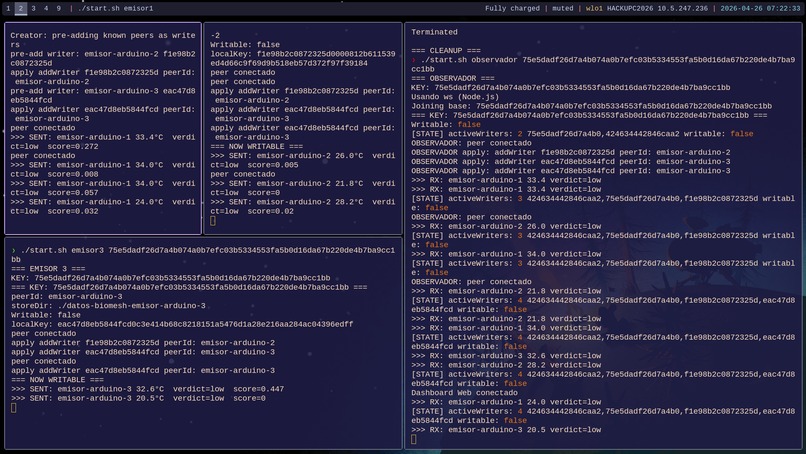
Task: Click 'storeDir: ./datos-biomesh-emisor-arduino-3' line
Action: (108, 306)
